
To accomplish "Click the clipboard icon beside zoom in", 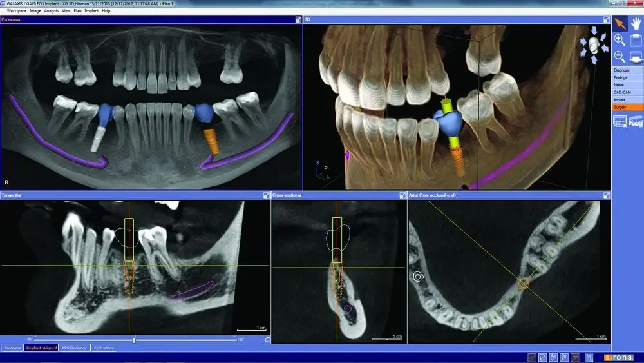I will coord(636,40).
